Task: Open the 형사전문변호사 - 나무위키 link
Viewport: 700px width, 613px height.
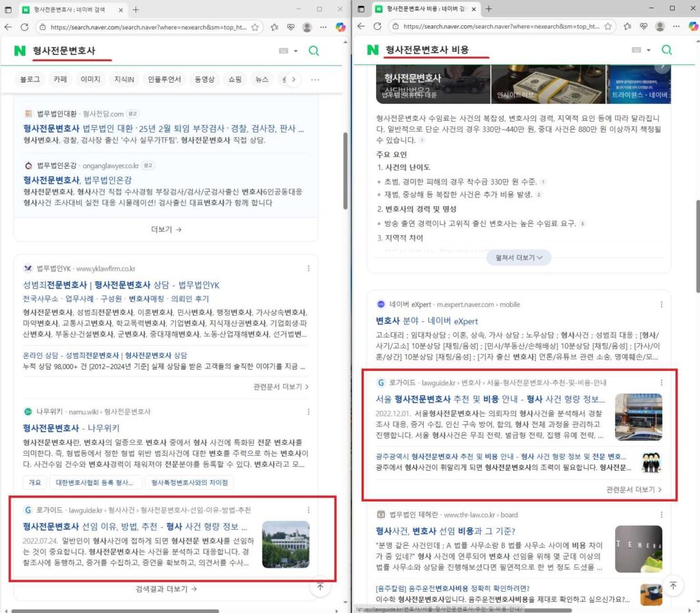Action: coord(71,428)
